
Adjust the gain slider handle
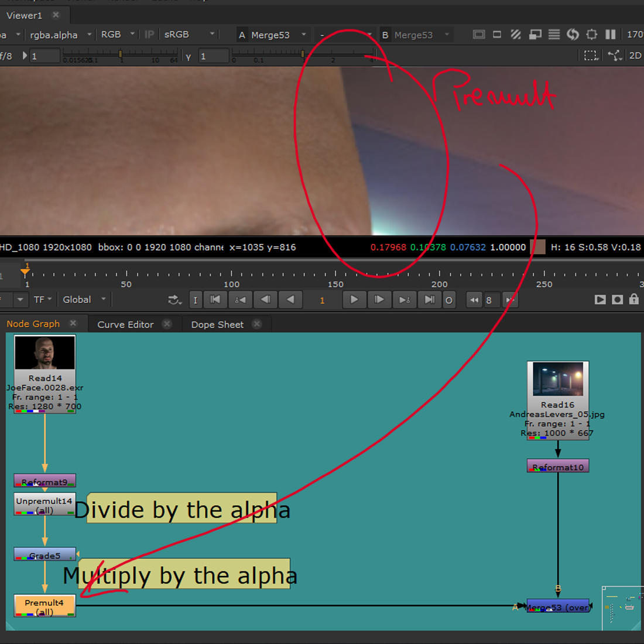121,54
